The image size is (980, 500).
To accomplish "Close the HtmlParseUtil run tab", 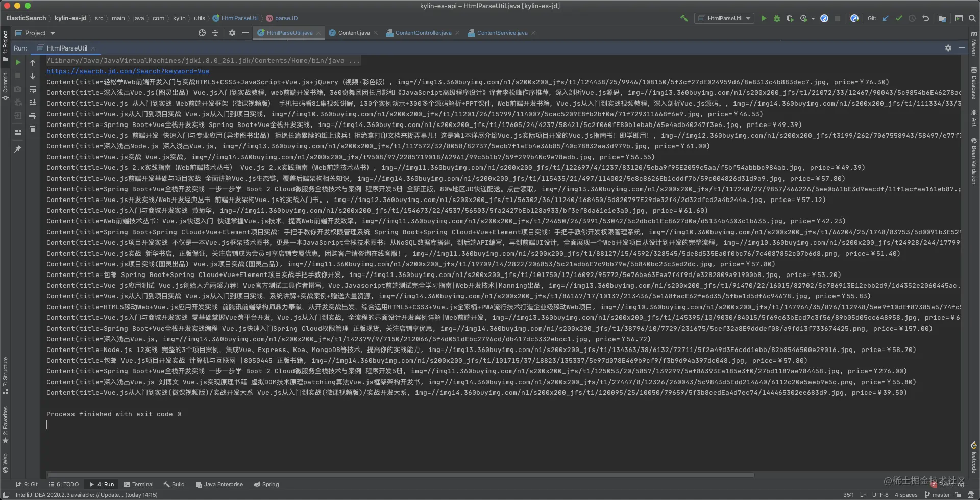I will coord(93,48).
